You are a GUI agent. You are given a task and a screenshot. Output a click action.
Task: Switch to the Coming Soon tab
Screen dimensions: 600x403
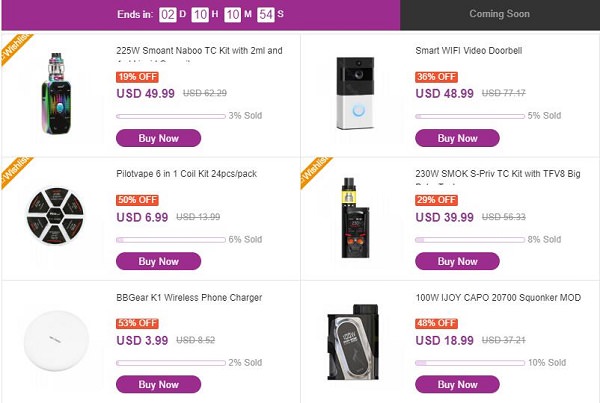[x=499, y=14]
